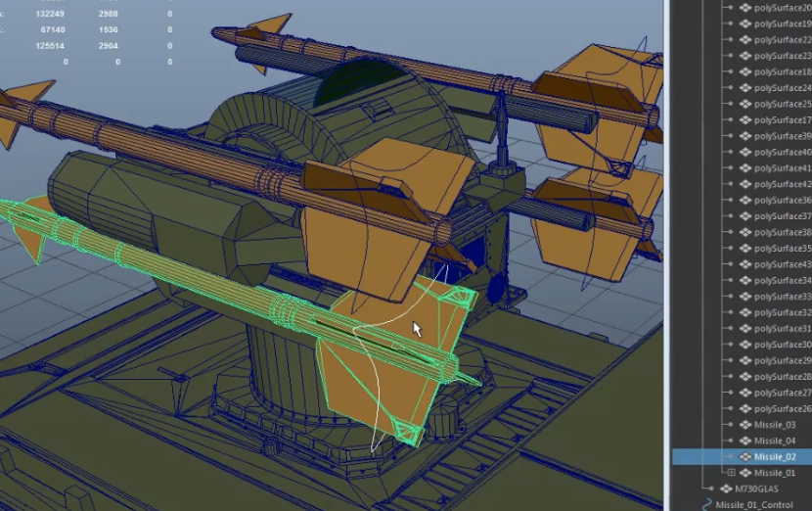812x511 pixels.
Task: Expand the Missile_01 node in outliner
Action: [x=731, y=473]
